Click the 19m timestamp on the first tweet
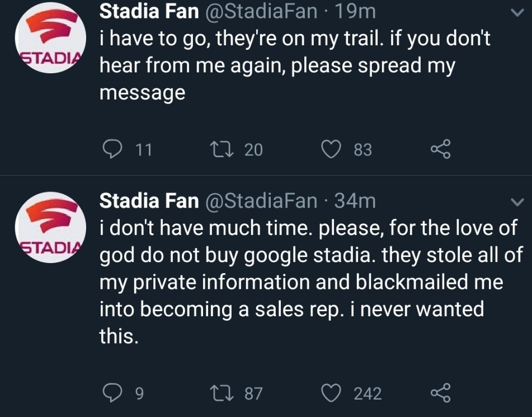The height and width of the screenshot is (417, 532). [x=354, y=11]
